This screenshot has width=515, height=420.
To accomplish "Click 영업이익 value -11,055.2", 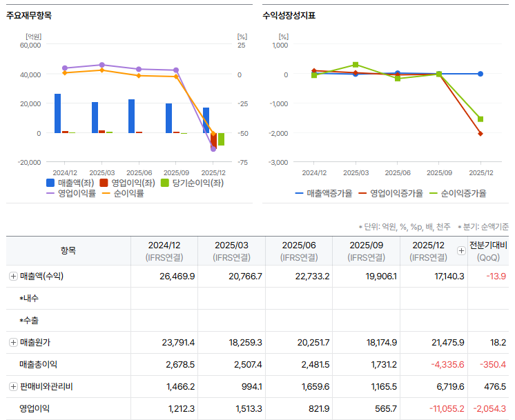I will (x=447, y=408).
